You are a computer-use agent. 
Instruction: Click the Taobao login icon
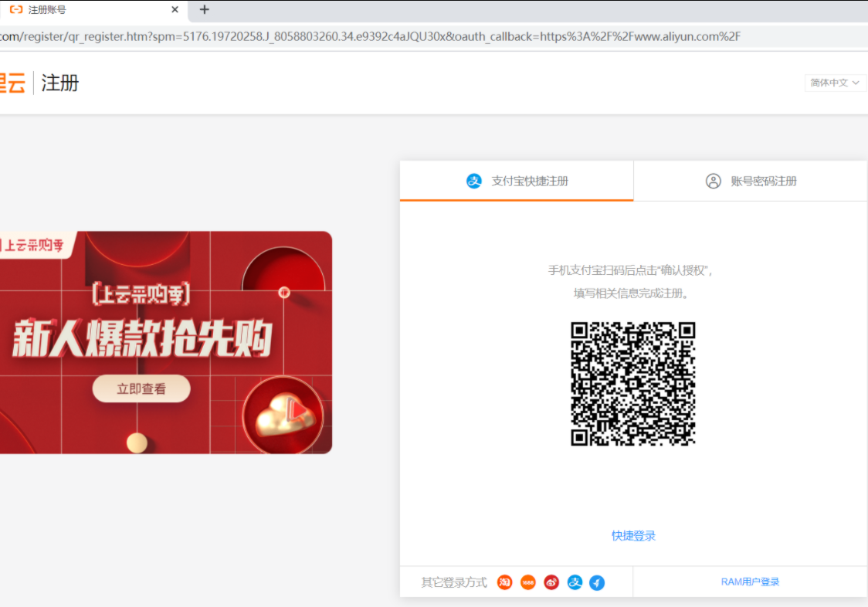(504, 582)
